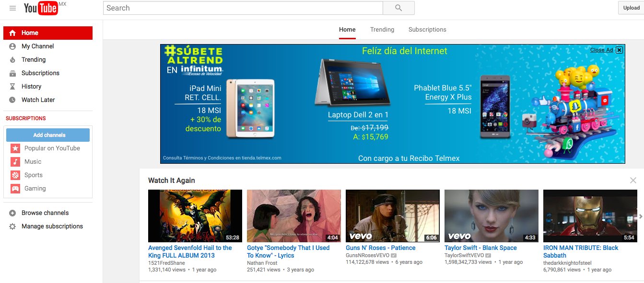This screenshot has width=644, height=283.
Task: Click the search magnifier button
Action: [398, 8]
